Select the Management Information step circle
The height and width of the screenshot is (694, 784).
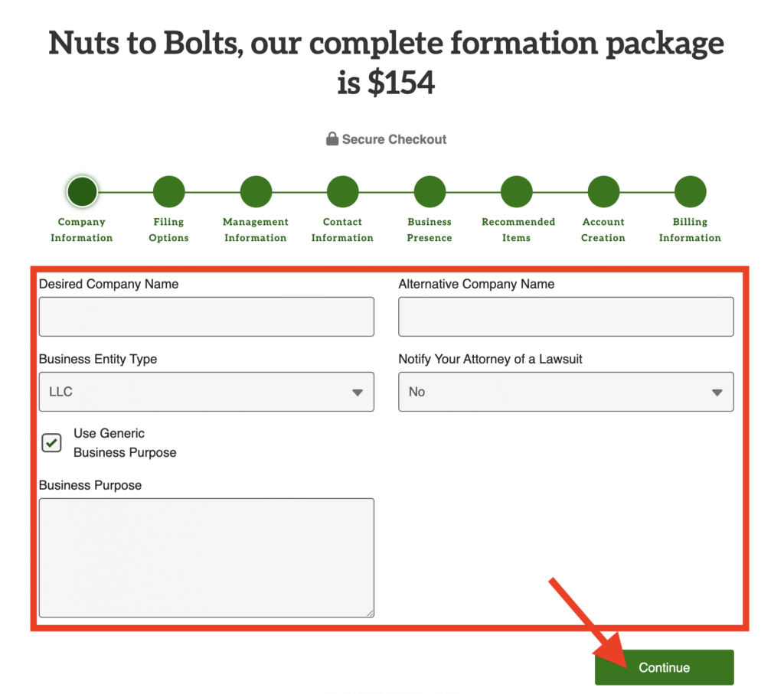point(256,191)
